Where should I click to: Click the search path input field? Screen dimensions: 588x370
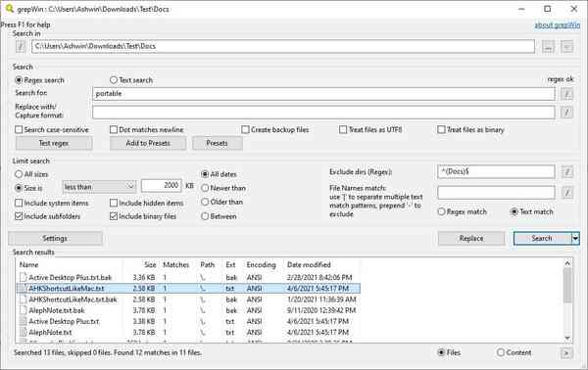pyautogui.click(x=283, y=46)
